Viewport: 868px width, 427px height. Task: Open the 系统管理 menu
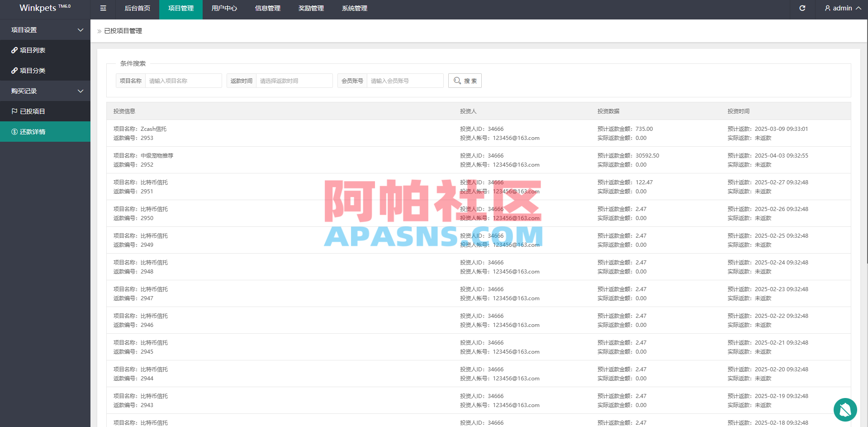click(354, 8)
